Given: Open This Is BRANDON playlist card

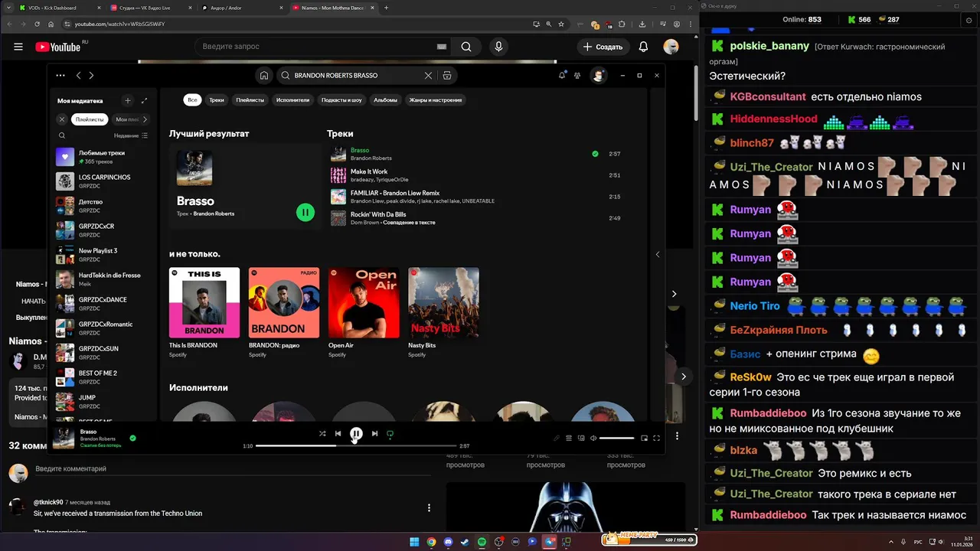Looking at the screenshot, I should coord(204,312).
